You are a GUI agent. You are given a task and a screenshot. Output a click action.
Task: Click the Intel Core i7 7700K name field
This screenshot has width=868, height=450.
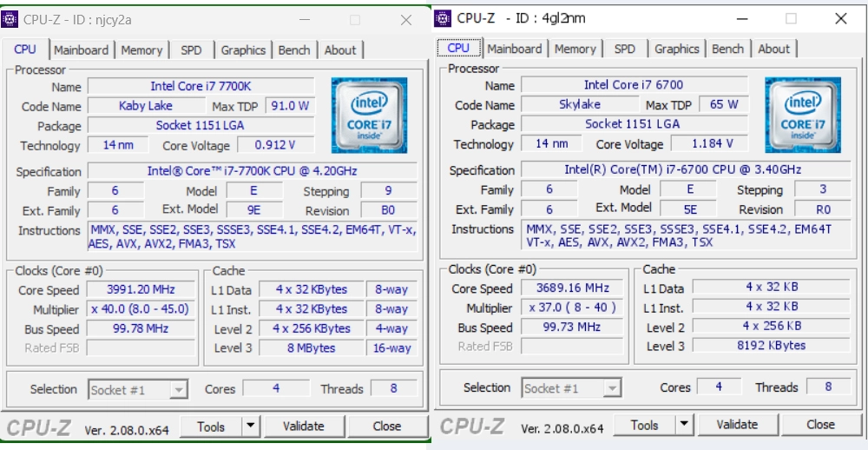point(201,87)
